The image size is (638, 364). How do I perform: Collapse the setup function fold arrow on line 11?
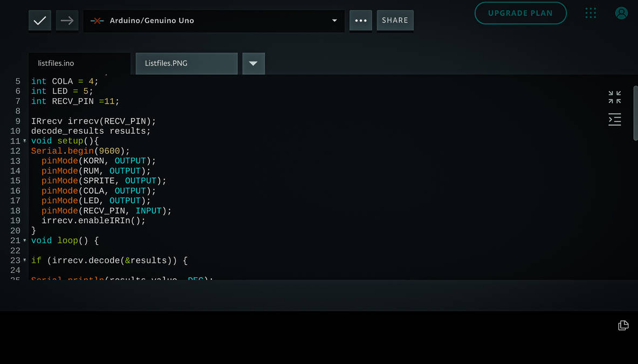pyautogui.click(x=25, y=141)
